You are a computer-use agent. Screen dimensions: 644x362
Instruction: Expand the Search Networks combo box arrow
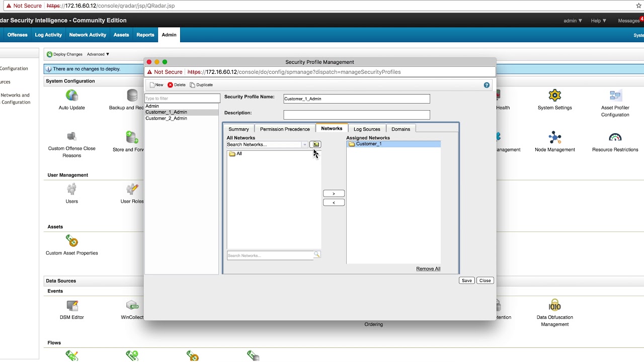(304, 145)
